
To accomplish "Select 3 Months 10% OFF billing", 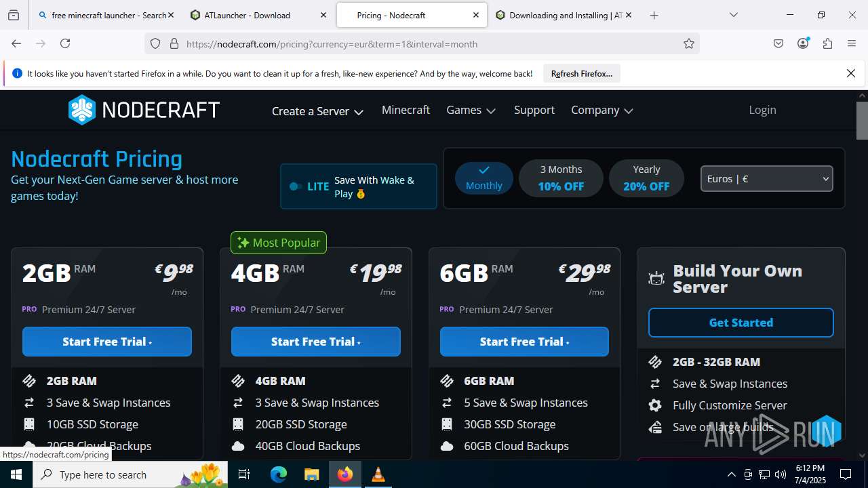I will point(561,178).
